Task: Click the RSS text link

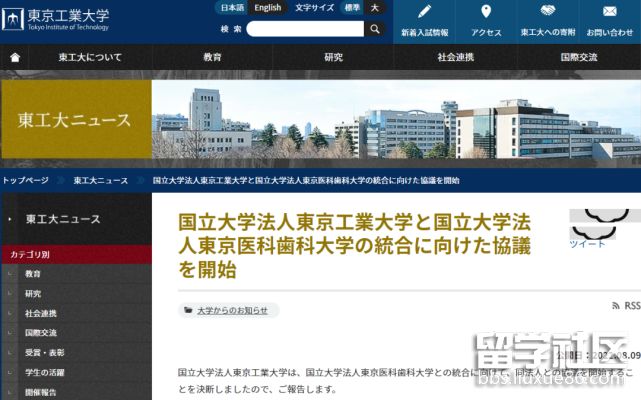Action: point(632,306)
